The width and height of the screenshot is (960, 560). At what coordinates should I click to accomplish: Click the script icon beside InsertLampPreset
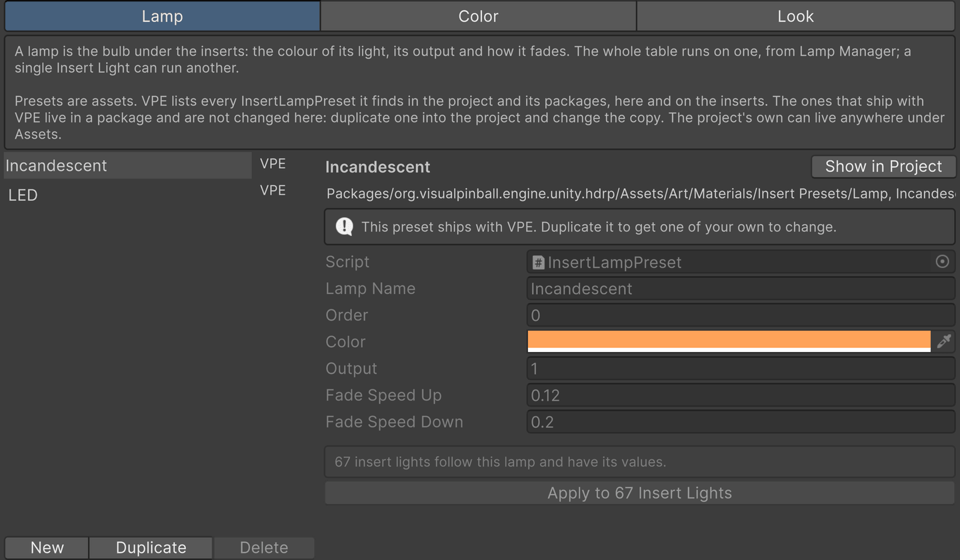tap(538, 263)
